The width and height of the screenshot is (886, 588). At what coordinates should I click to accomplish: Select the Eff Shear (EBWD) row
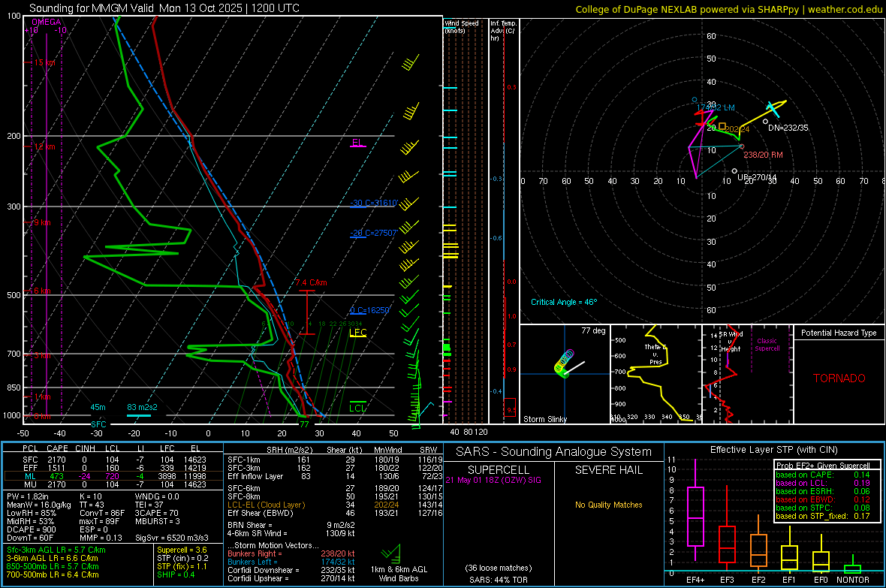335,514
